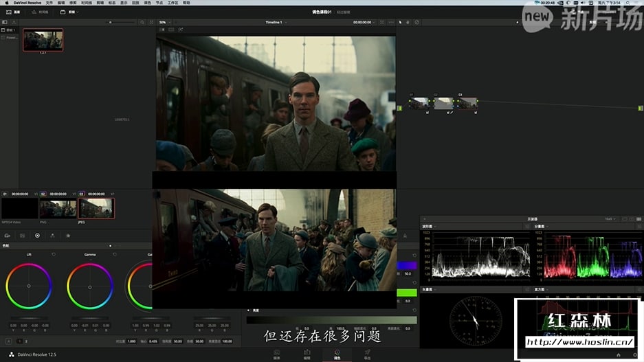
Task: Toggle gallery album list view icon
Action: coord(5,22)
